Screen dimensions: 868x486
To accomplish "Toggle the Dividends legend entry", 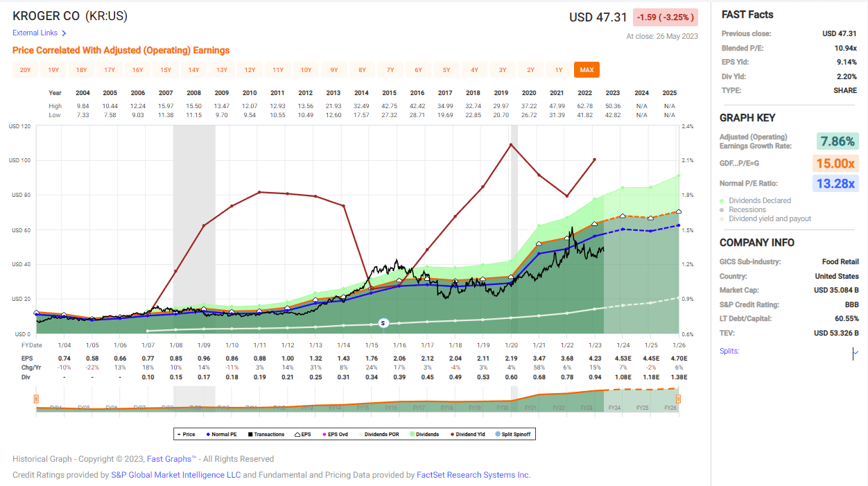I will point(423,434).
